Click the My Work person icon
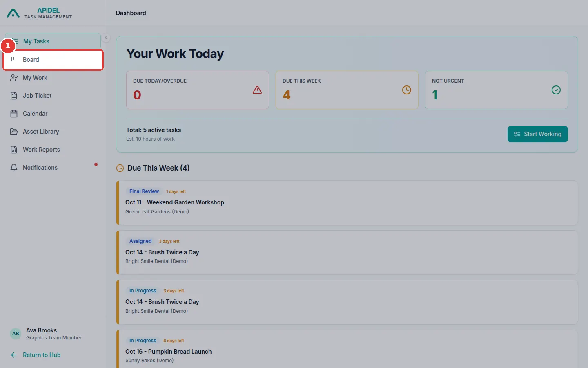Image resolution: width=588 pixels, height=368 pixels. 14,78
